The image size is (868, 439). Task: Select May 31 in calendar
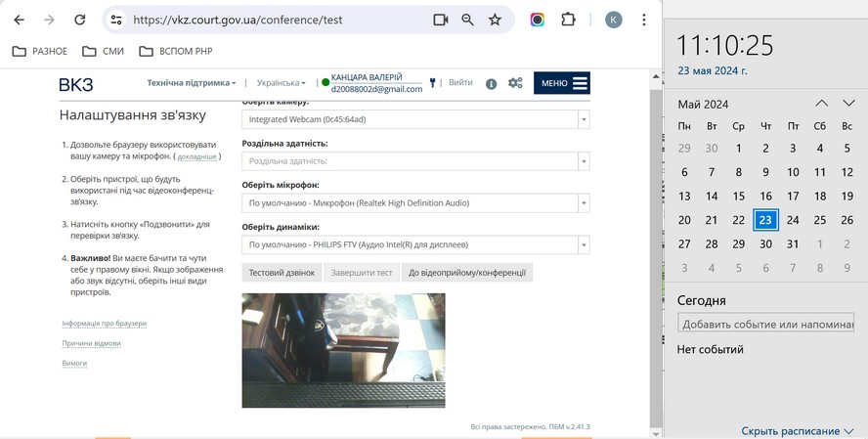point(793,243)
